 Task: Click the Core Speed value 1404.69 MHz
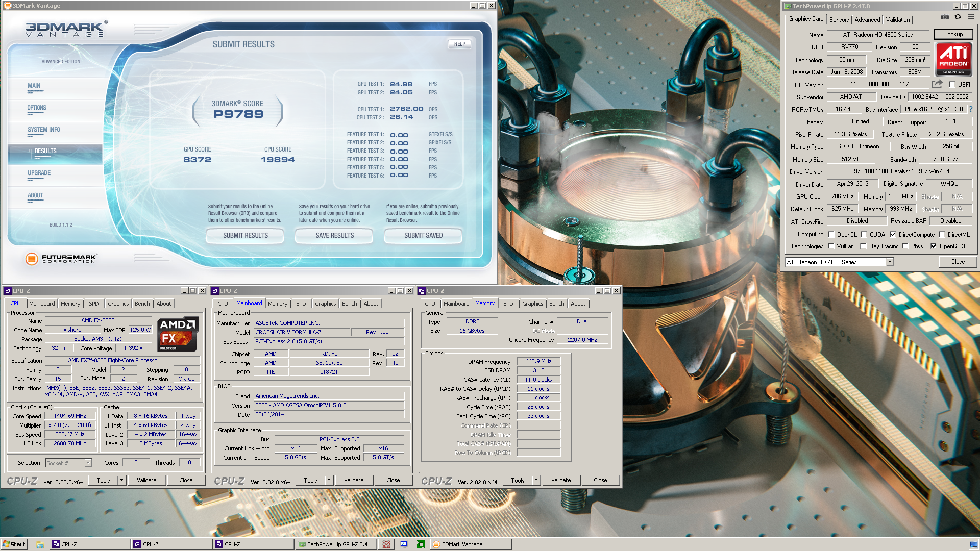[x=70, y=416]
